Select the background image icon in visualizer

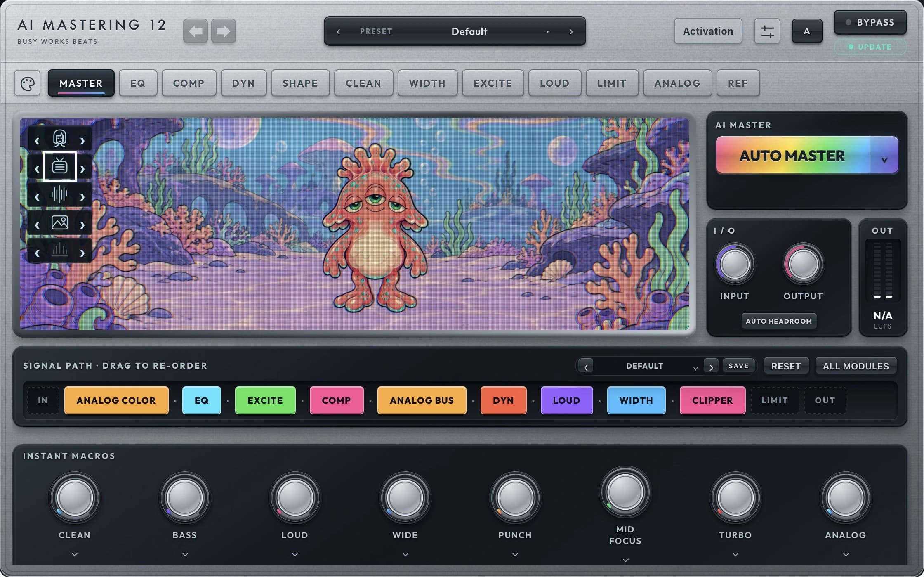pos(60,222)
